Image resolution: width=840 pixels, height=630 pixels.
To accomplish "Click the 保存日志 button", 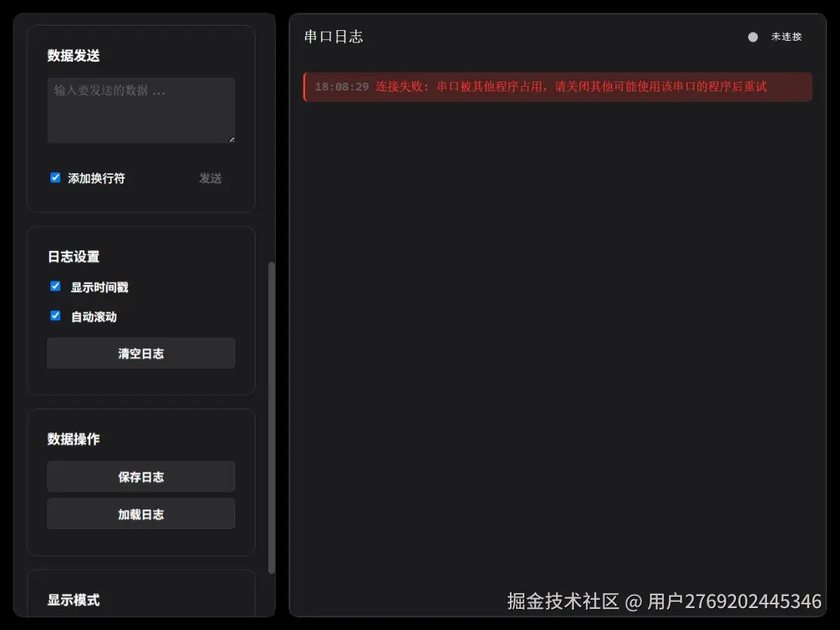I will [x=141, y=476].
